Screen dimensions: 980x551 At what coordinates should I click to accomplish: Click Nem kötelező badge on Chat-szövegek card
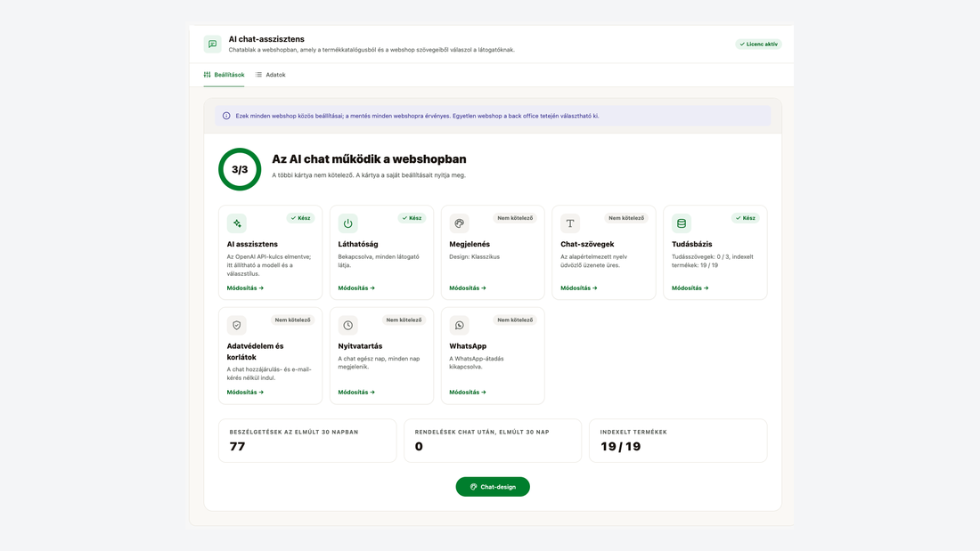[626, 218]
